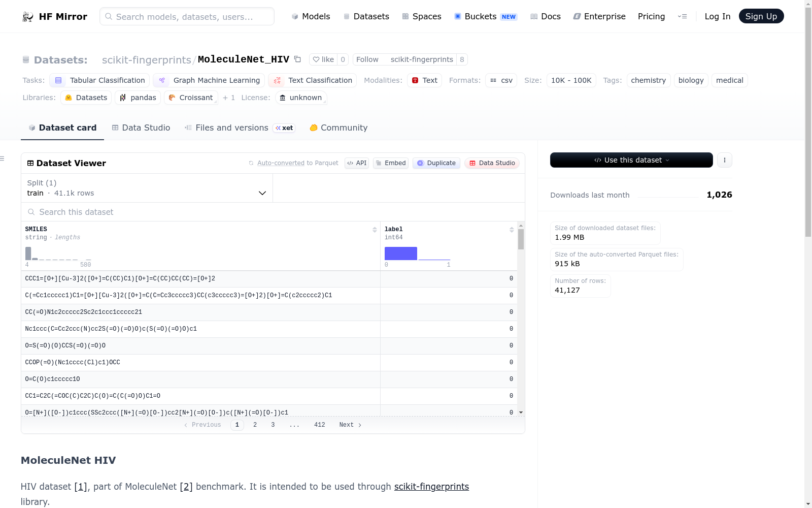
Task: Click the row CCOP(=O)(Nc1cccc(Cl)c1)OCC
Action: (269, 362)
